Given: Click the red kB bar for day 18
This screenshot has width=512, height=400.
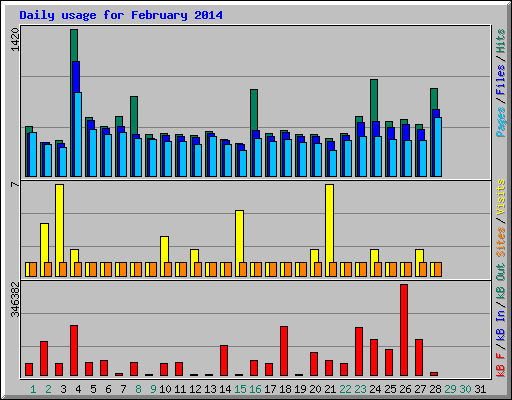Looking at the screenshot, I should [x=284, y=351].
